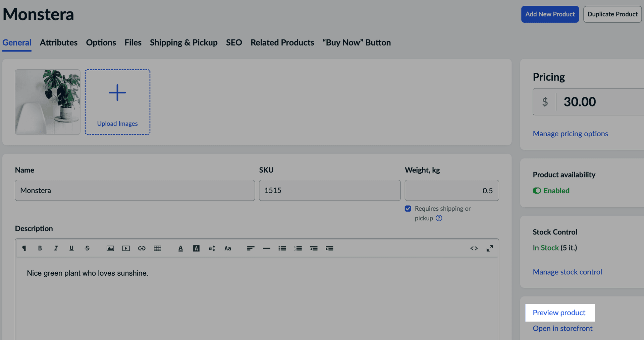644x340 pixels.
Task: Insert a table into the description
Action: (157, 248)
